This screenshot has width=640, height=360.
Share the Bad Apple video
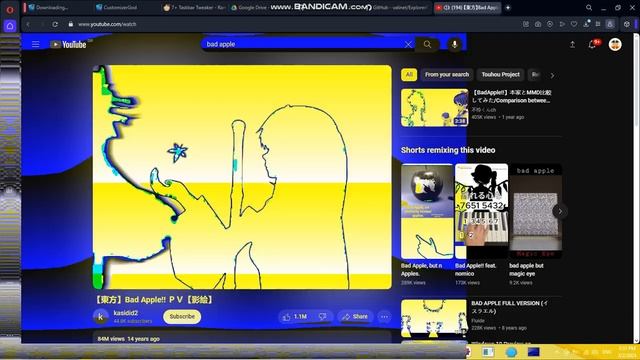point(355,317)
